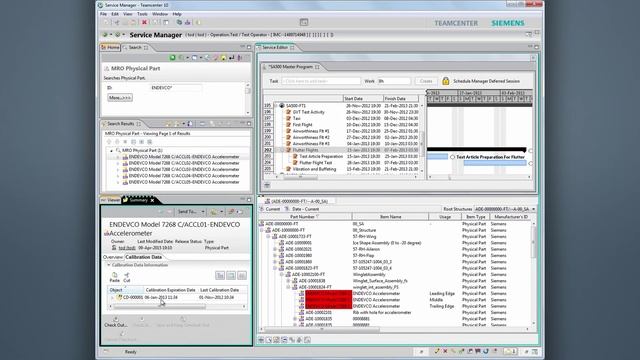This screenshot has height=360, width=640.
Task: Switch to the Overview tab in Summary
Action: pyautogui.click(x=113, y=257)
